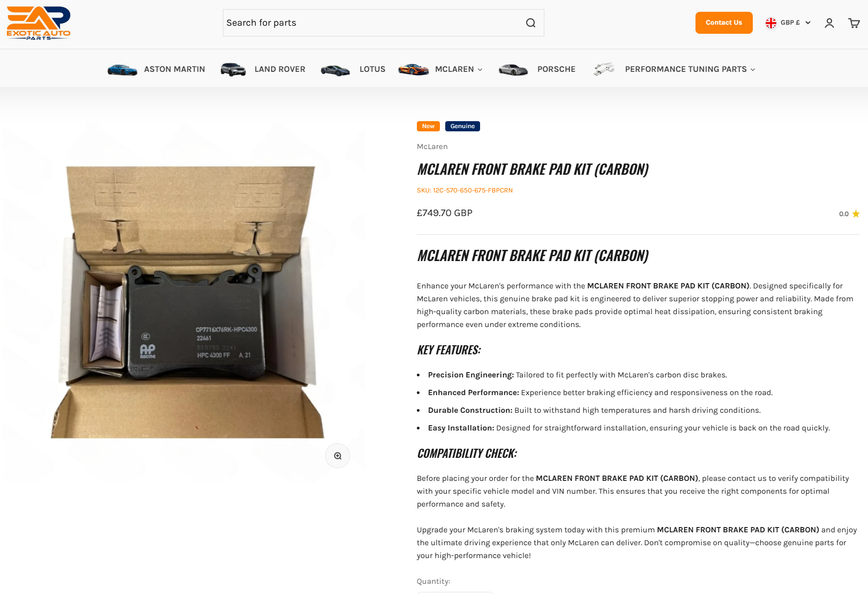Focus the Search for parts field

[x=372, y=23]
